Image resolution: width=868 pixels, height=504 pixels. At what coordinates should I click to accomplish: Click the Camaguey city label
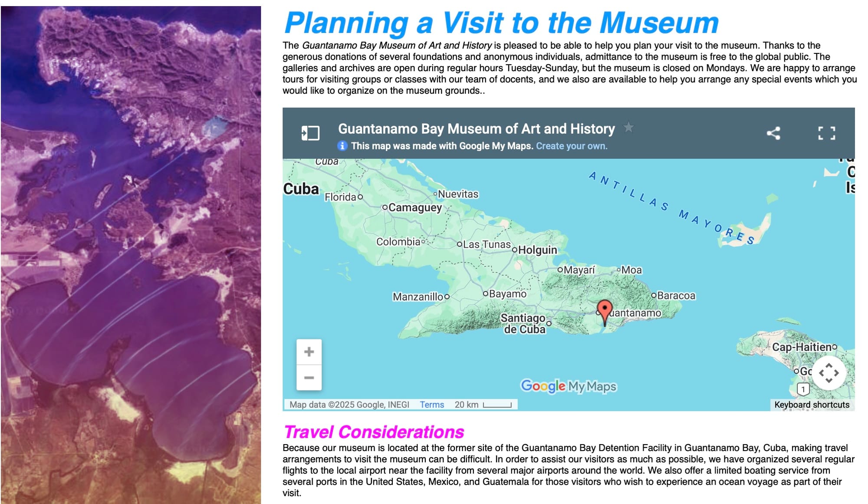(415, 208)
